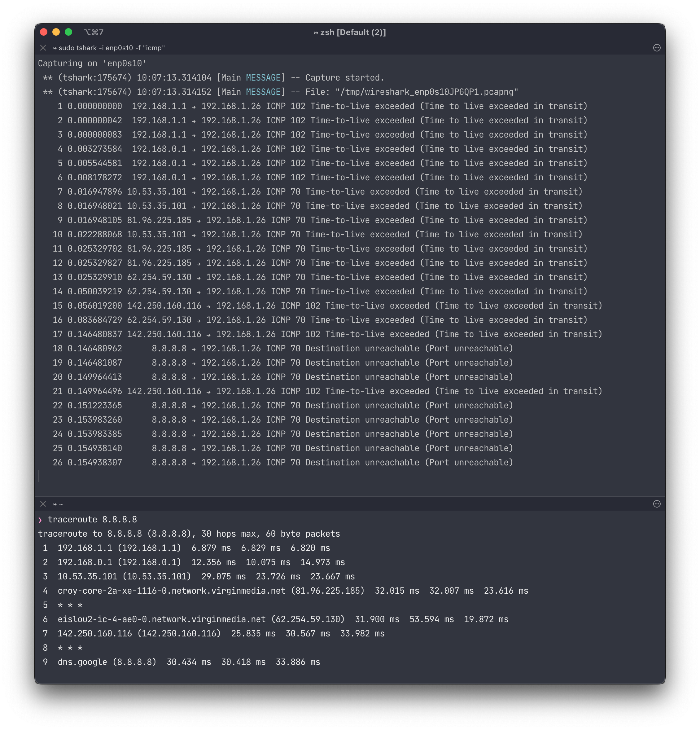700x730 pixels.
Task: Close the bottom home directory pane
Action: 43,504
